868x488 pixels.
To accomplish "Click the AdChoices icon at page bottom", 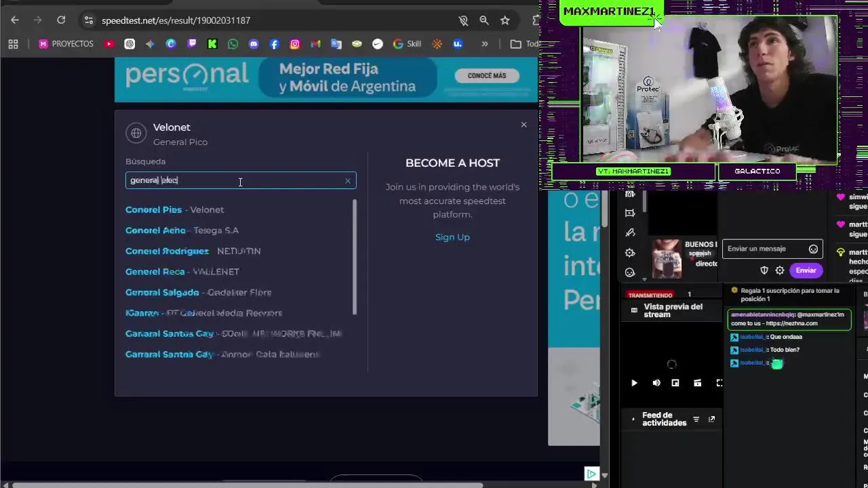I will coord(591,474).
